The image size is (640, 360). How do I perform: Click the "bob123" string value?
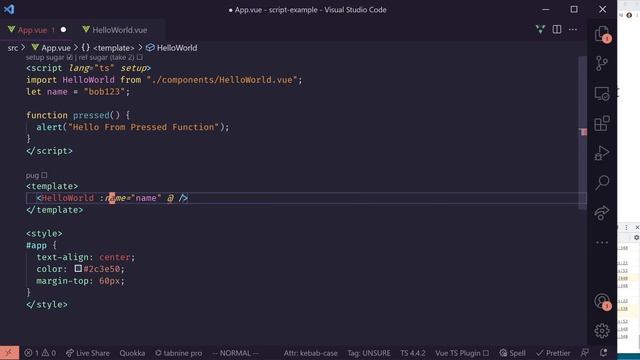[x=104, y=91]
